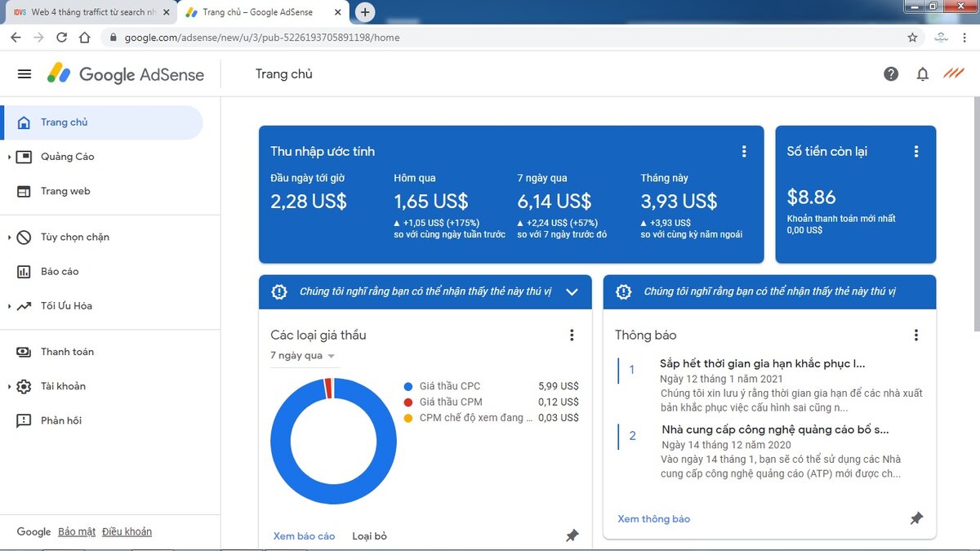This screenshot has height=551, width=980.
Task: Switch to the 'Trang chủ – Google AdSense' tab
Action: pos(263,13)
